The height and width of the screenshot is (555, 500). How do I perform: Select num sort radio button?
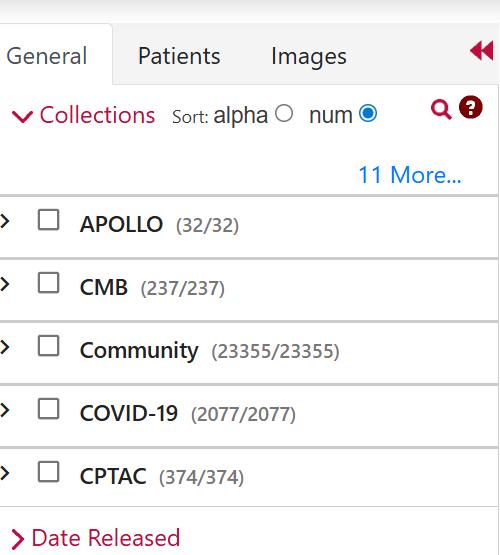(x=368, y=113)
